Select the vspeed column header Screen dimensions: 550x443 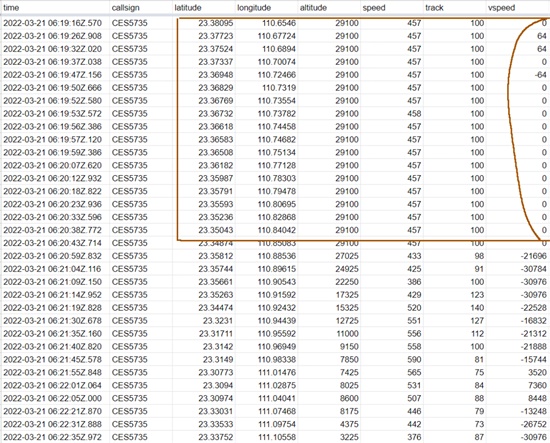coord(518,8)
